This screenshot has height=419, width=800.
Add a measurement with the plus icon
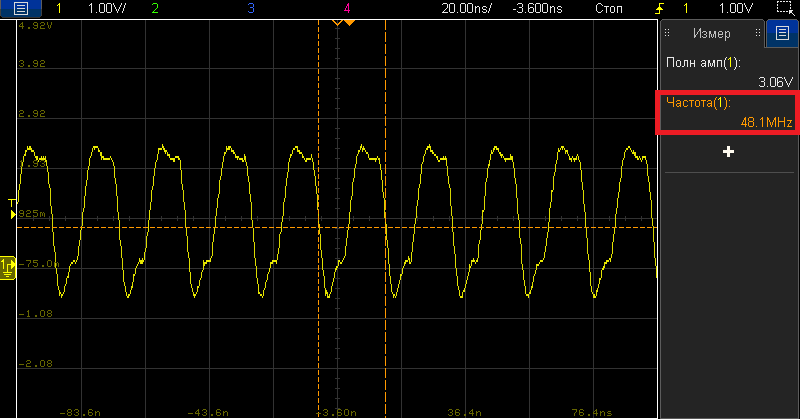(x=728, y=152)
